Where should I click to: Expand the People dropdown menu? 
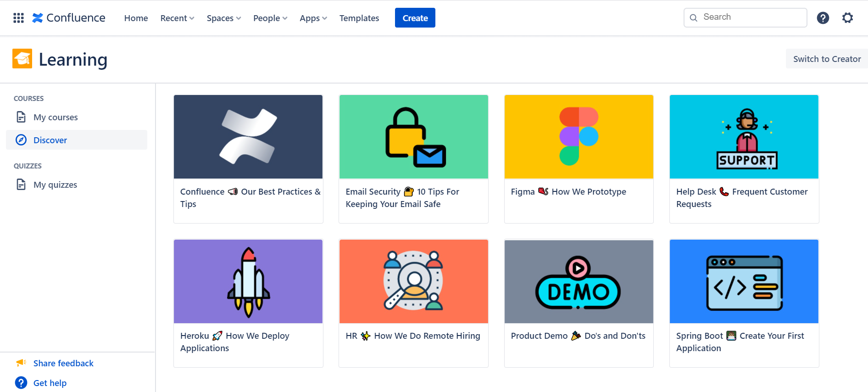270,18
